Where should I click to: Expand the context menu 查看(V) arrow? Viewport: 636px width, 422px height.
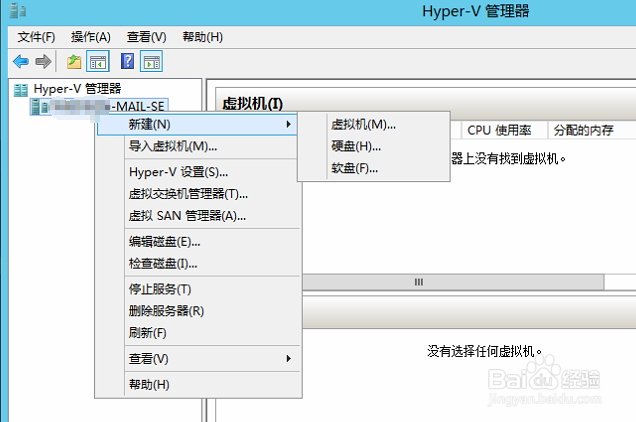tap(288, 358)
